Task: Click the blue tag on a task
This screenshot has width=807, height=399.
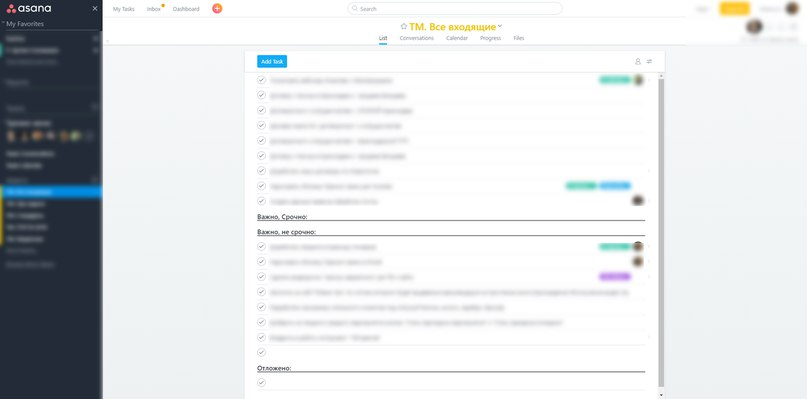Action: (615, 186)
